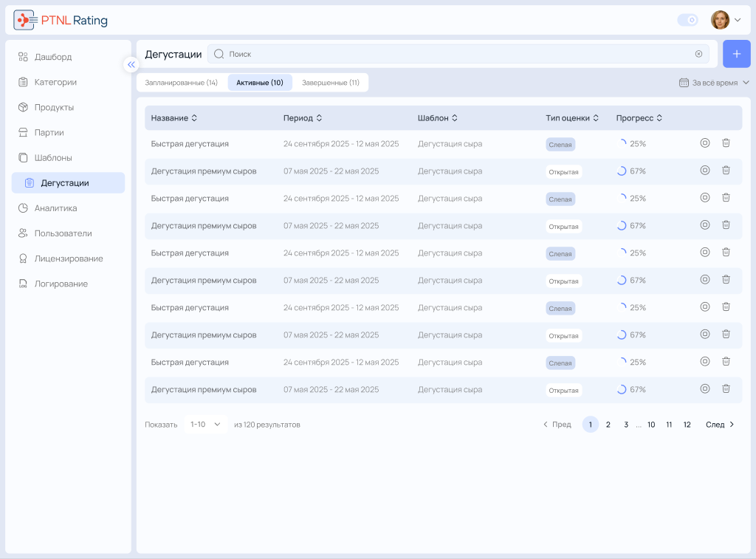Collapse the sidebar with the double-chevron button
The image size is (756, 559).
pyautogui.click(x=131, y=65)
